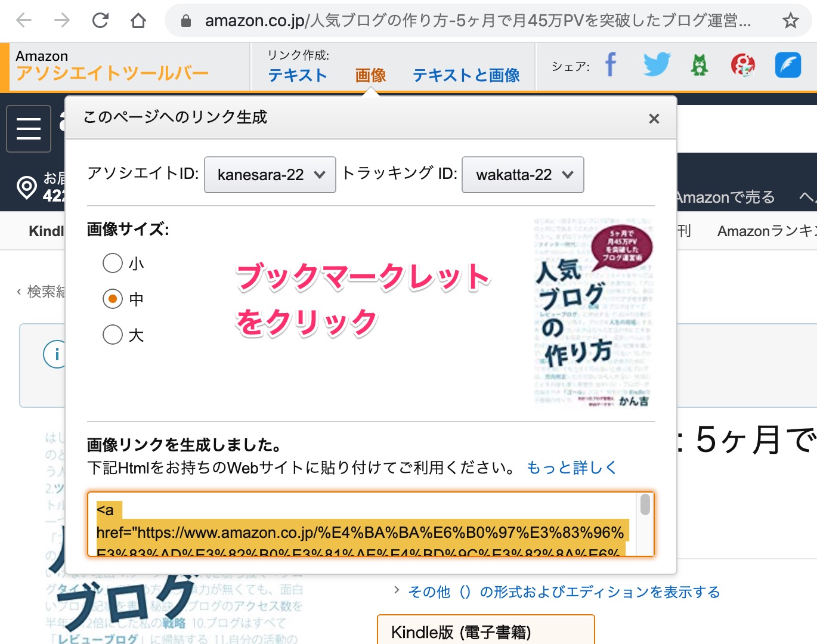Share on Facebook
The width and height of the screenshot is (817, 644).
click(611, 64)
